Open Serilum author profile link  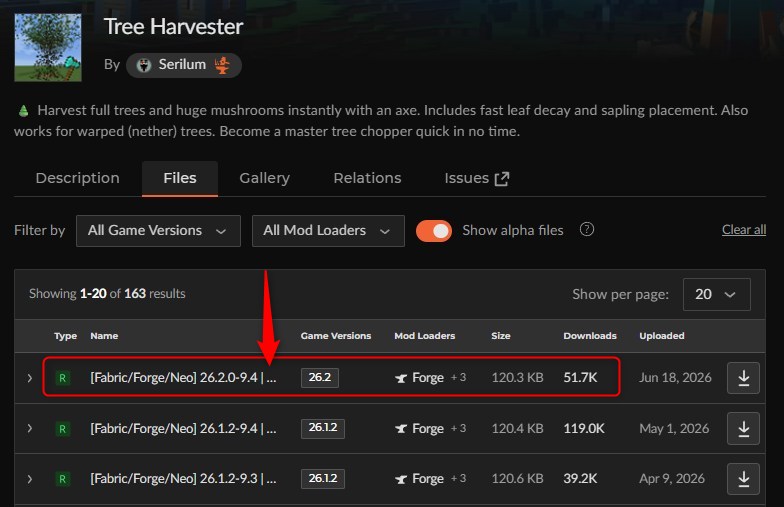(184, 65)
